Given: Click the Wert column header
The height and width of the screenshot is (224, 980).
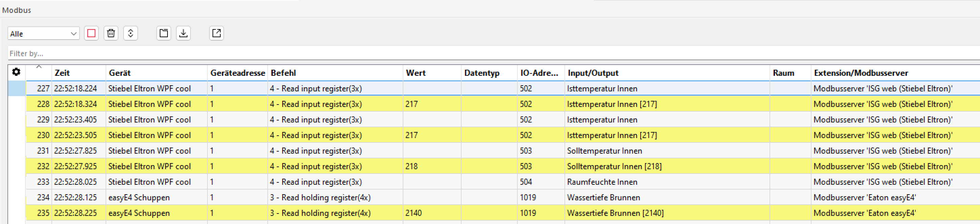Looking at the screenshot, I should [416, 73].
